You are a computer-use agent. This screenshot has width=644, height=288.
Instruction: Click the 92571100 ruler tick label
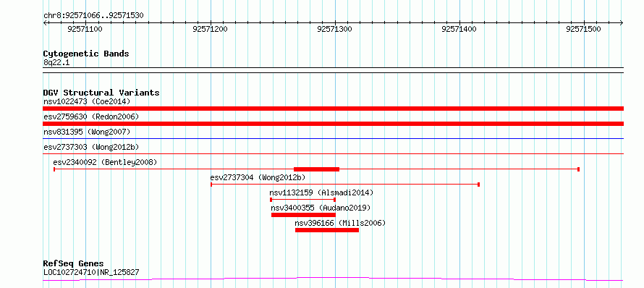pyautogui.click(x=85, y=29)
